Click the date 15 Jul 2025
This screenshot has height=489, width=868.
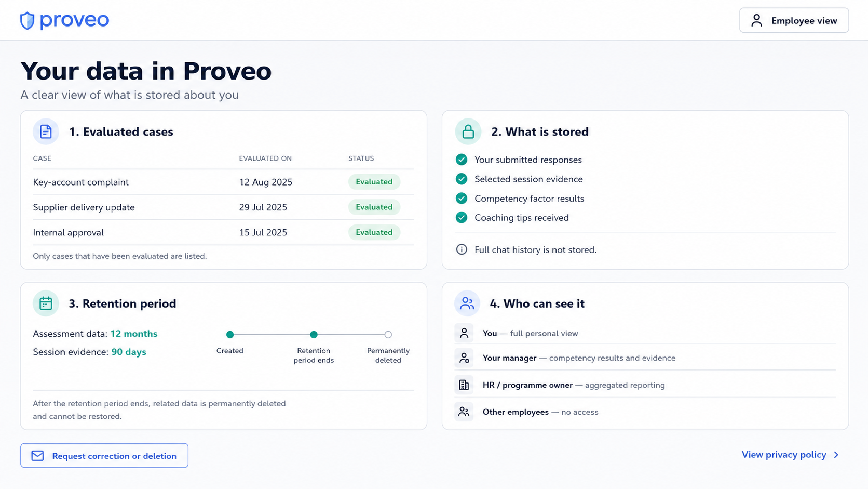[x=263, y=232]
